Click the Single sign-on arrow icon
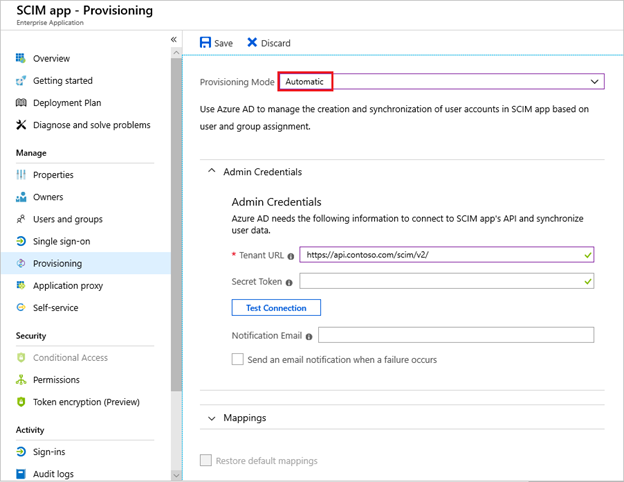 pyautogui.click(x=21, y=241)
